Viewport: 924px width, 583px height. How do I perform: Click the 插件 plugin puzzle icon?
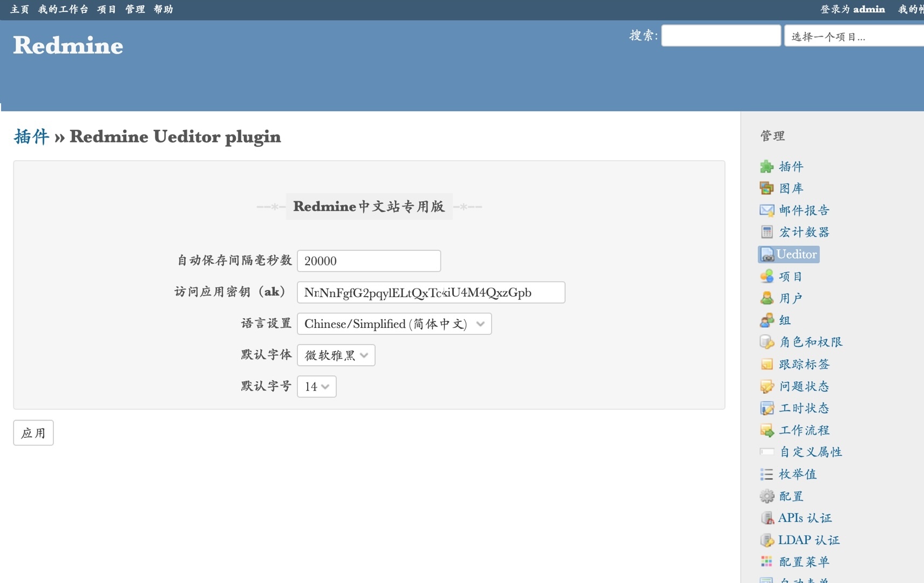(766, 167)
